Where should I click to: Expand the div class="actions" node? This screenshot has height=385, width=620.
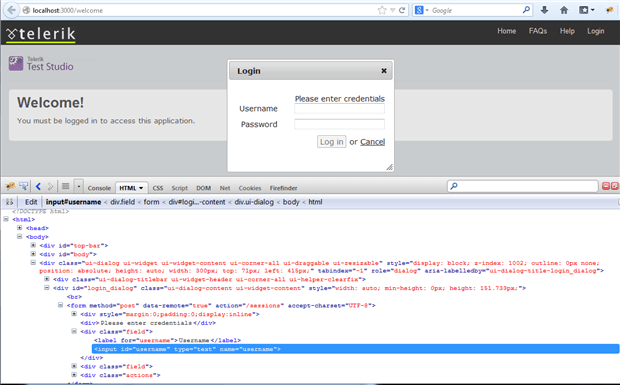pos(74,374)
